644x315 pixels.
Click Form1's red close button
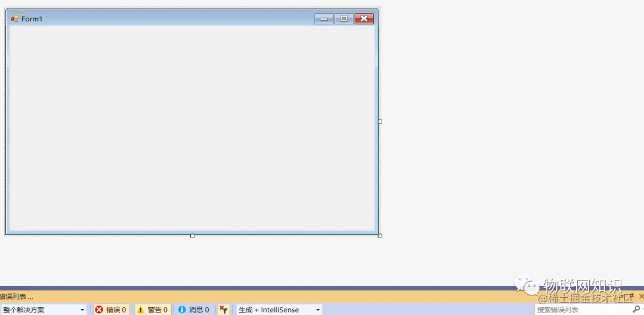[x=364, y=18]
